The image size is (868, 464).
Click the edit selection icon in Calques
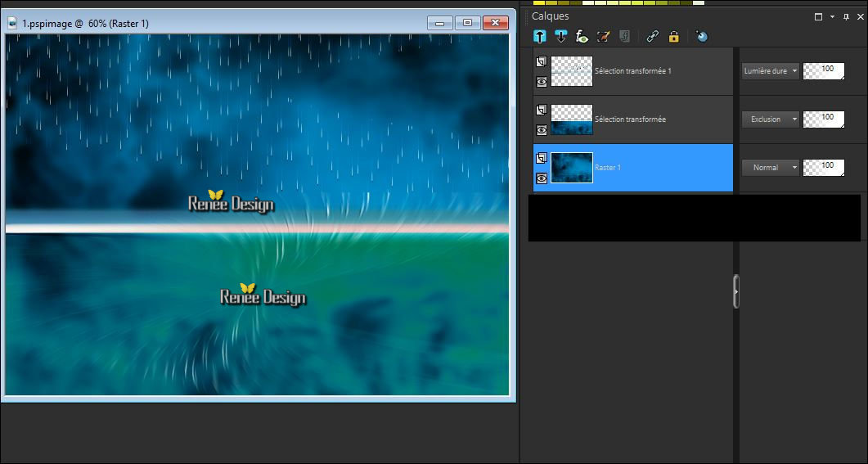point(604,37)
